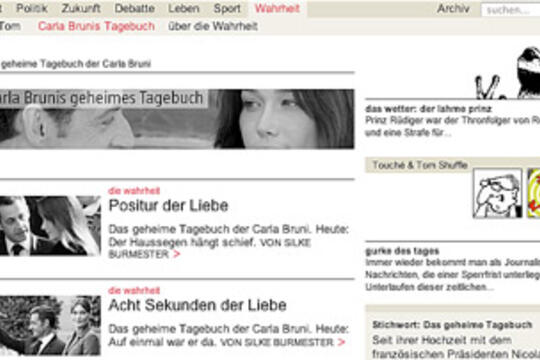Click the red arrow after Acht Sekunden teaser

pyautogui.click(x=341, y=342)
